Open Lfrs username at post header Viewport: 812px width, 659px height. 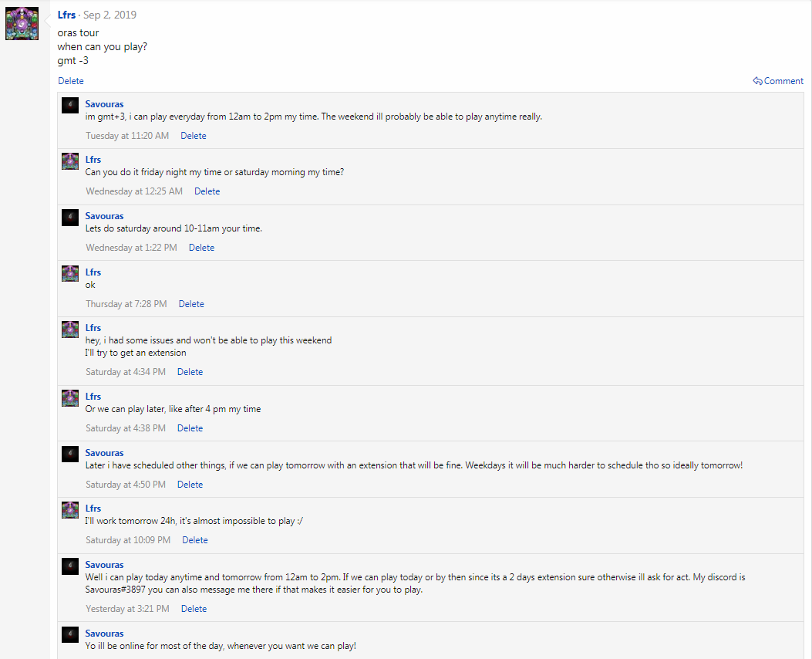point(66,15)
